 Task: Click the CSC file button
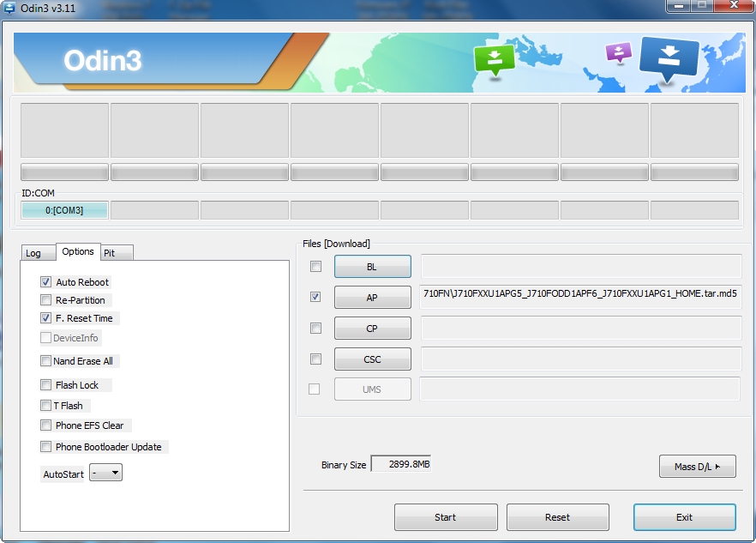(x=373, y=359)
